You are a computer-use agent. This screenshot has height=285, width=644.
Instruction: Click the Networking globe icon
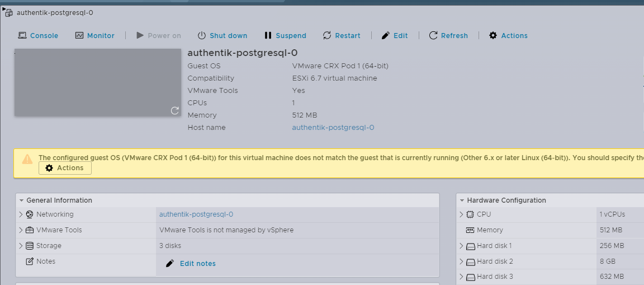(29, 214)
